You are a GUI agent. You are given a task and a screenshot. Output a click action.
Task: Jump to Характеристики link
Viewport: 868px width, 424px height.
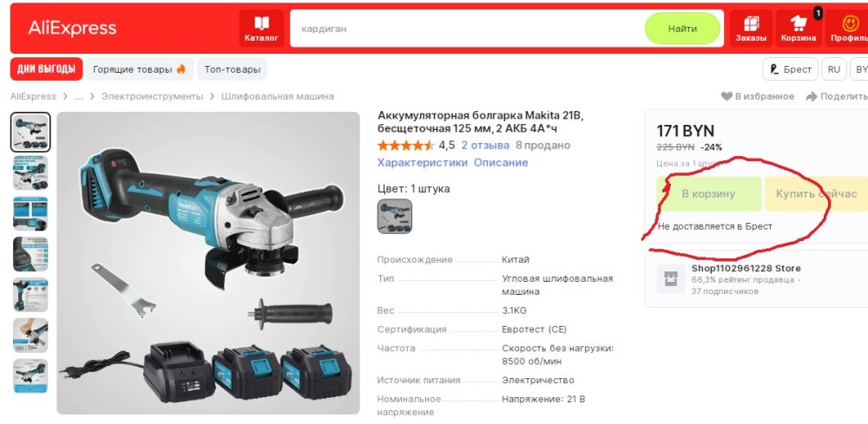(423, 162)
